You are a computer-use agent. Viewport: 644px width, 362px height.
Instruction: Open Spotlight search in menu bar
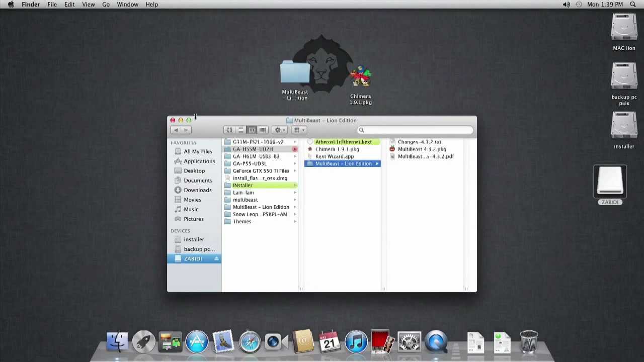[x=633, y=5]
